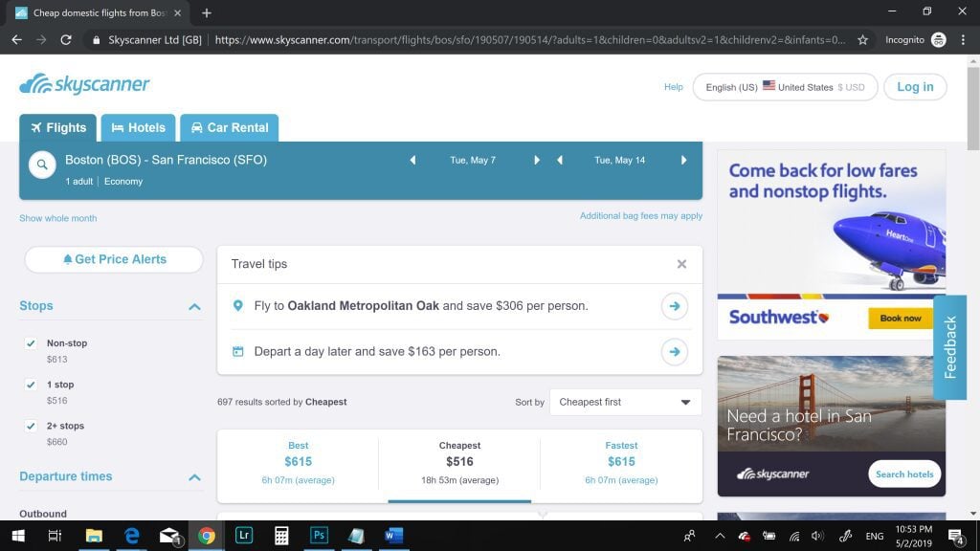Click the Southwest plane ad image
980x551 pixels.
tap(888, 250)
